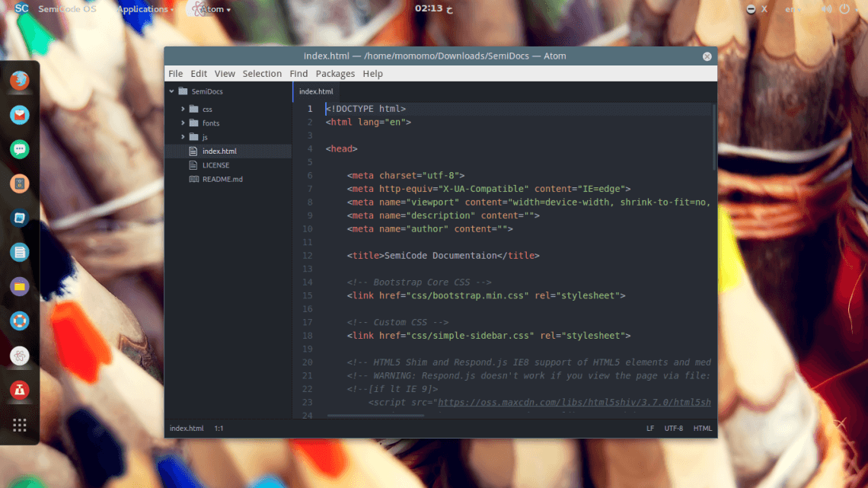Screen dimensions: 868x488
Task: Click the UTF-8 encoding indicator
Action: point(674,428)
